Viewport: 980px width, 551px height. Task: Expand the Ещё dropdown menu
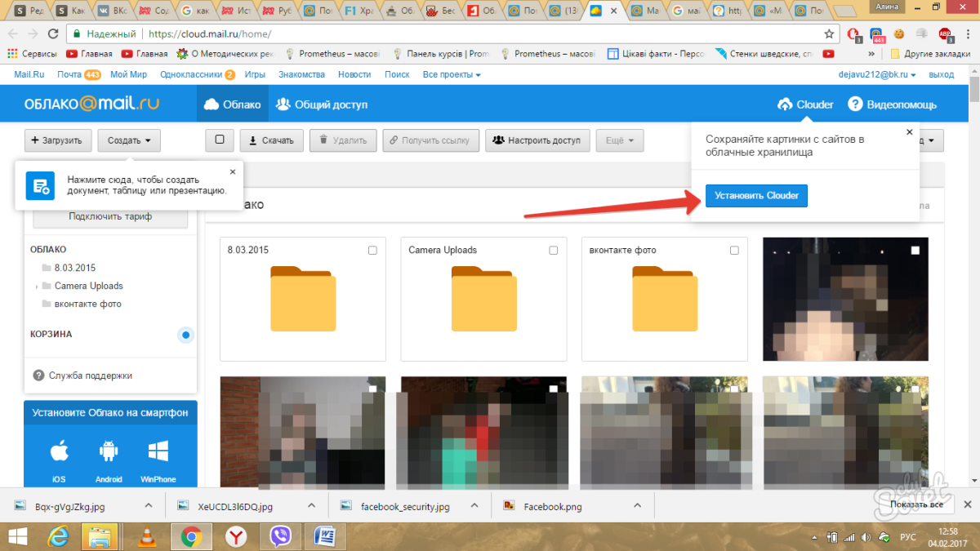point(620,140)
